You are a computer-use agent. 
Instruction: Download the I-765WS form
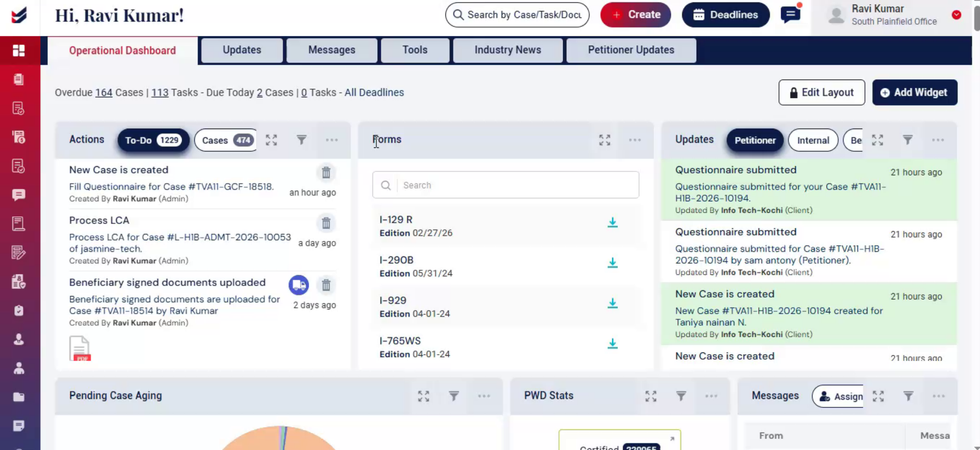coord(612,343)
